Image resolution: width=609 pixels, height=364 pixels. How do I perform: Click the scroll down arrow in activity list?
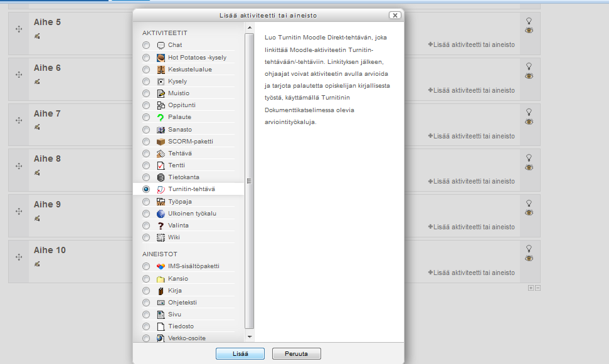(x=250, y=337)
